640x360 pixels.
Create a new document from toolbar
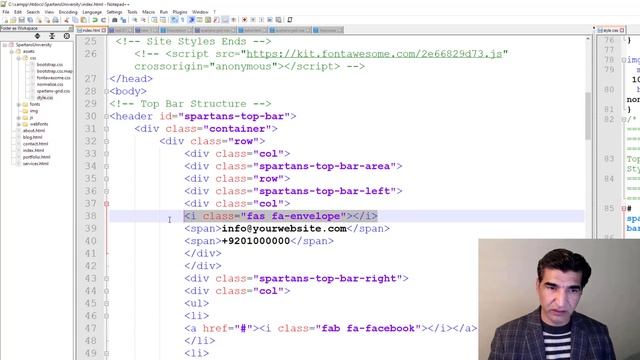[6, 20]
